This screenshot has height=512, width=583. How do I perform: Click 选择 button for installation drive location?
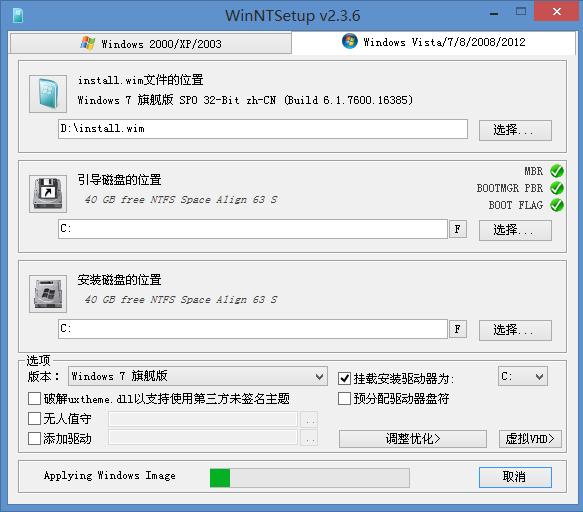click(x=515, y=330)
